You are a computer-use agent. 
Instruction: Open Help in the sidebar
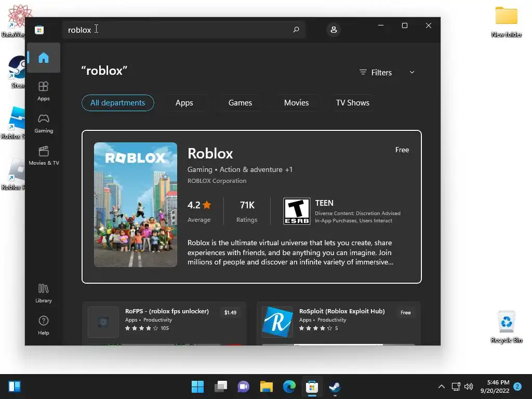[x=44, y=325]
